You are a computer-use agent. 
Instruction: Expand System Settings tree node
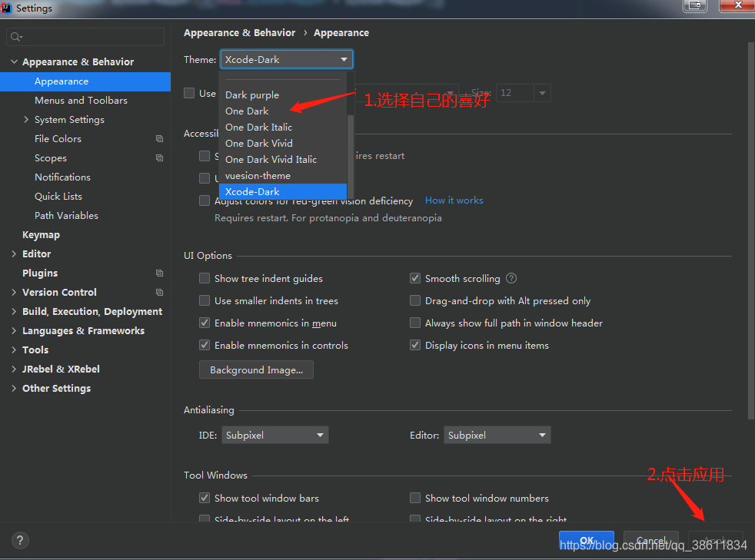click(26, 120)
